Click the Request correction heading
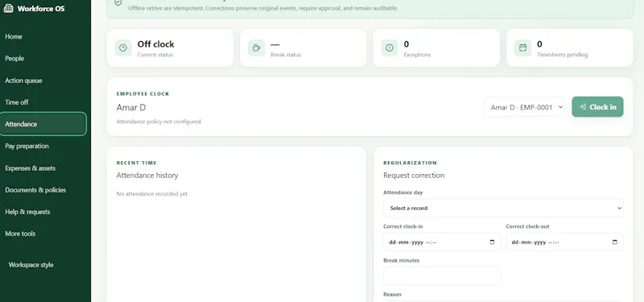The image size is (644, 302). point(414,175)
